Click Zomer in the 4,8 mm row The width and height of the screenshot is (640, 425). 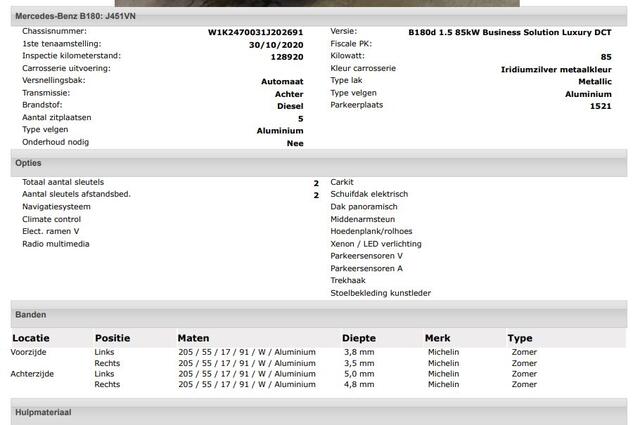[524, 385]
